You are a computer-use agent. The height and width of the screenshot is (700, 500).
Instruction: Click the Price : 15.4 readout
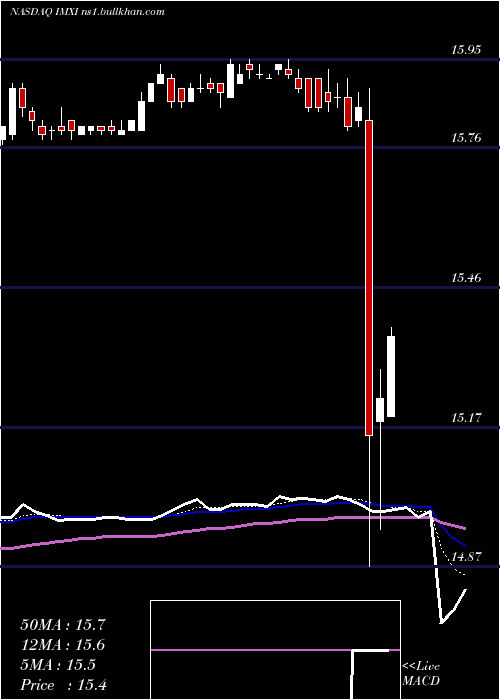(63, 685)
